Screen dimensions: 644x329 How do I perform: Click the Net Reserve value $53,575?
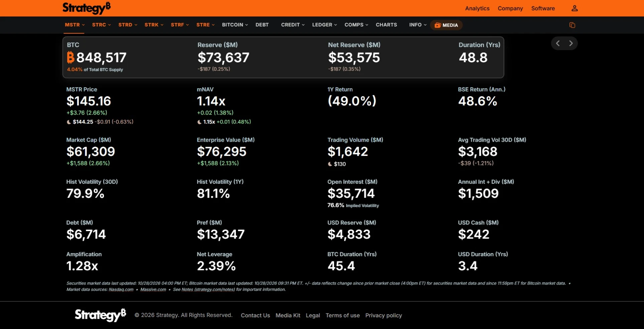(354, 57)
